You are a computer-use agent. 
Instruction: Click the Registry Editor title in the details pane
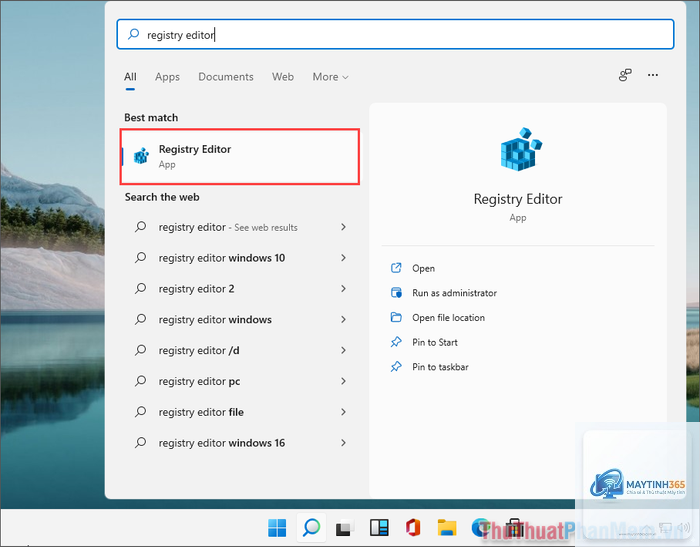518,199
